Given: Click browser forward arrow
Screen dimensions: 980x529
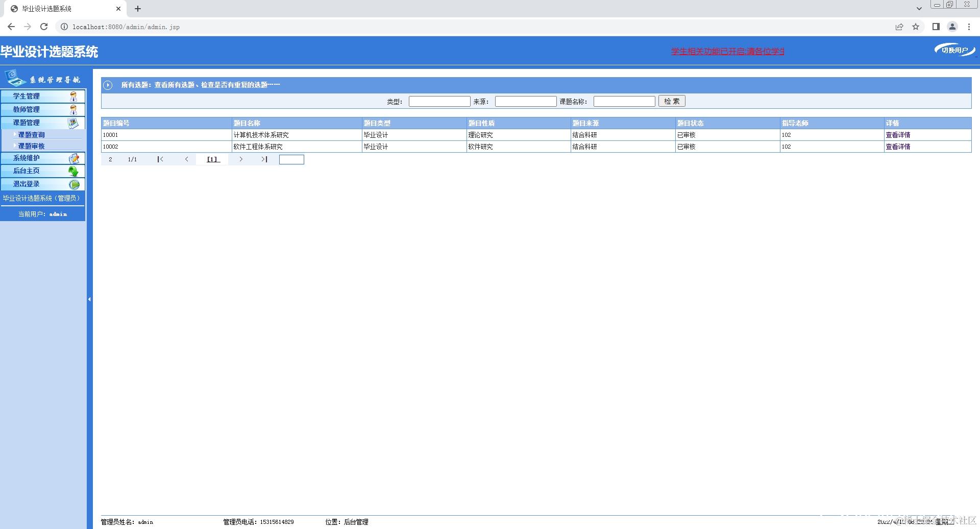Looking at the screenshot, I should (x=28, y=27).
